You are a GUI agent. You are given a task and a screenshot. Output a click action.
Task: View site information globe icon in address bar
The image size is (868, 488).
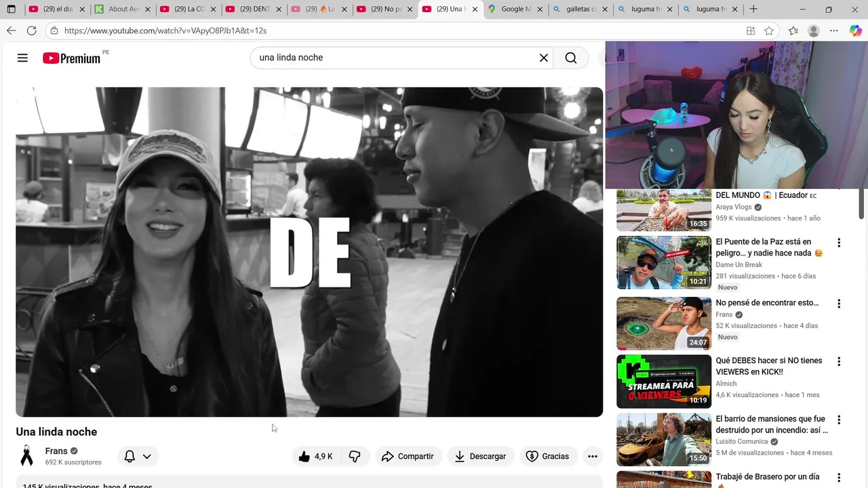pyautogui.click(x=54, y=30)
